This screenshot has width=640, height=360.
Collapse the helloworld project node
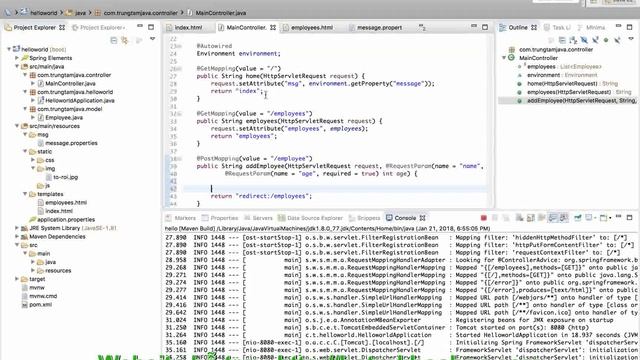9,49
